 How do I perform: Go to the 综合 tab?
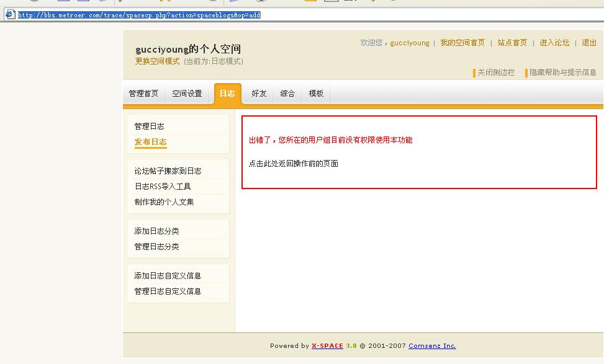point(288,94)
